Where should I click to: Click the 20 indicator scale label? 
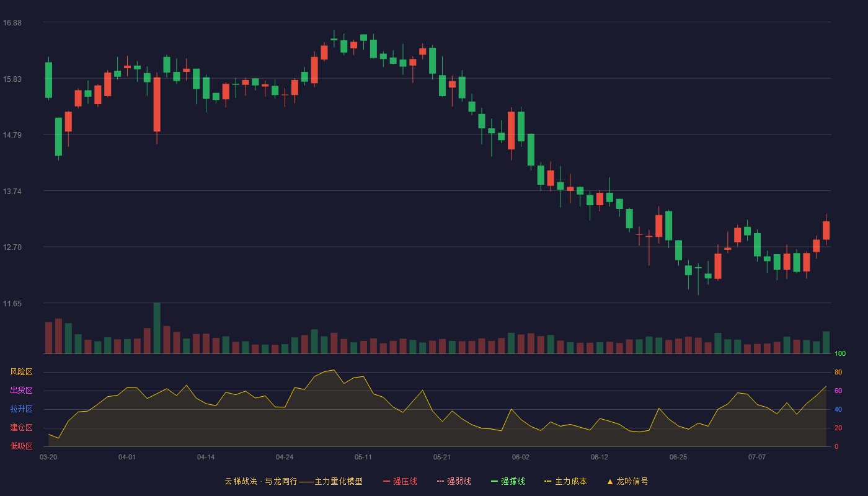(838, 428)
